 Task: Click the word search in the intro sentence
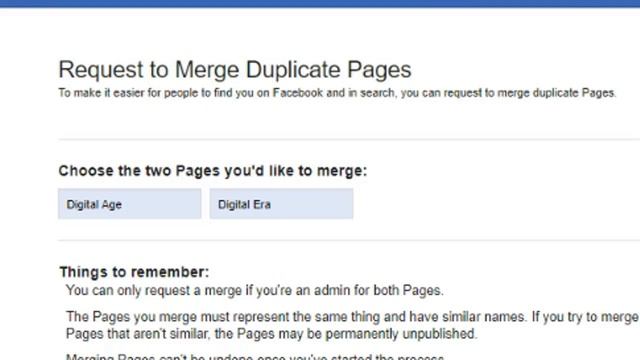point(377,93)
